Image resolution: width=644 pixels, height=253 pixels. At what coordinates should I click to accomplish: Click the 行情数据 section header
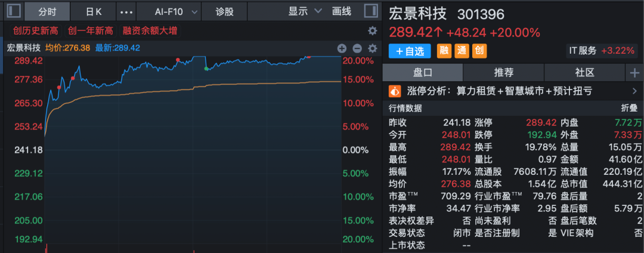pyautogui.click(x=405, y=109)
